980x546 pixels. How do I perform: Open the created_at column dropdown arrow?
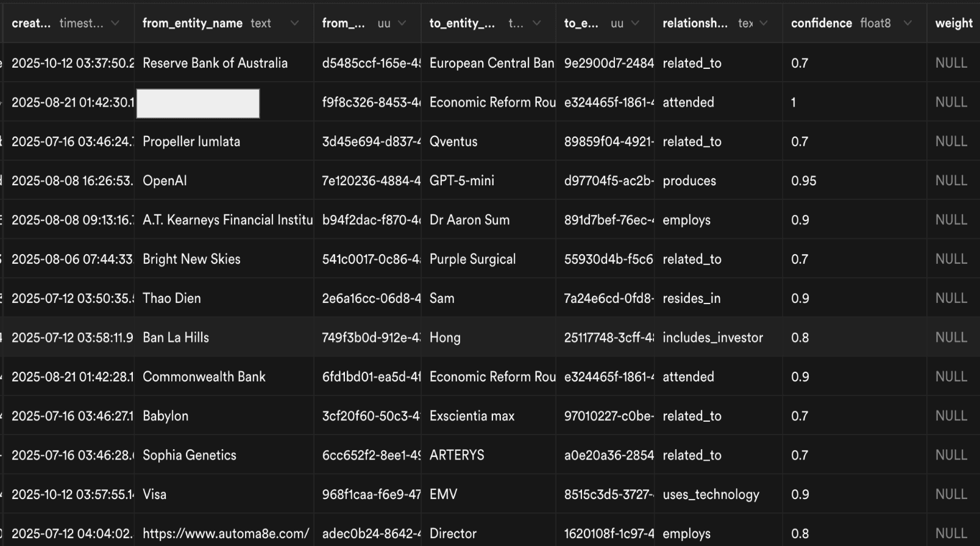115,23
